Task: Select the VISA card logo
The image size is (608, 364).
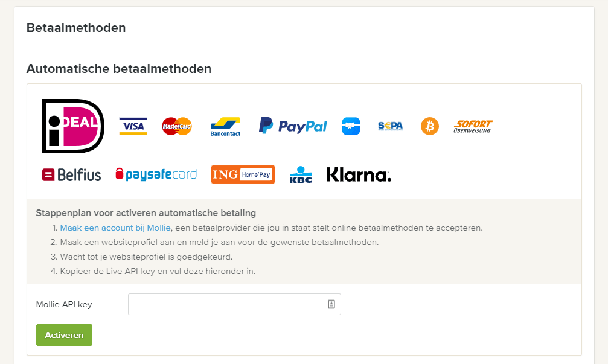Action: (133, 126)
